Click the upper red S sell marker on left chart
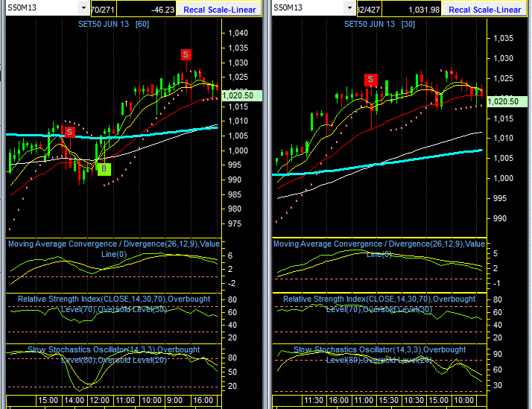Screen dimensions: 532x409 [186, 54]
